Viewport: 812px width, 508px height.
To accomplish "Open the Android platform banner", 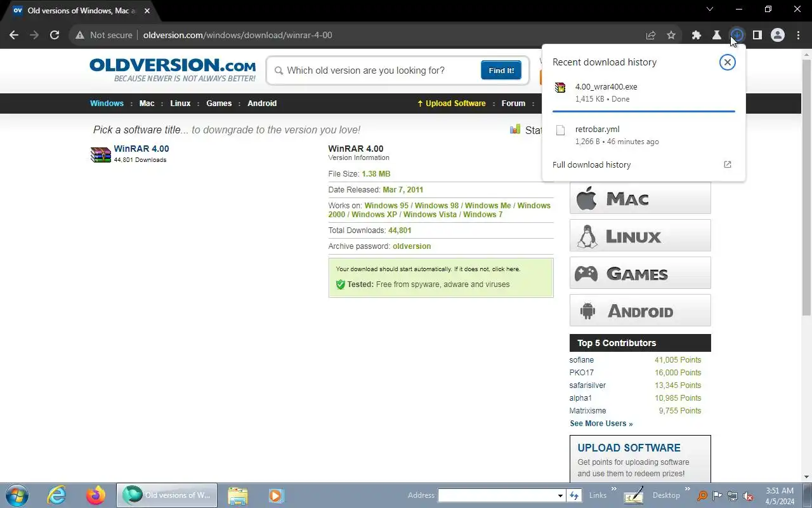I will [640, 311].
